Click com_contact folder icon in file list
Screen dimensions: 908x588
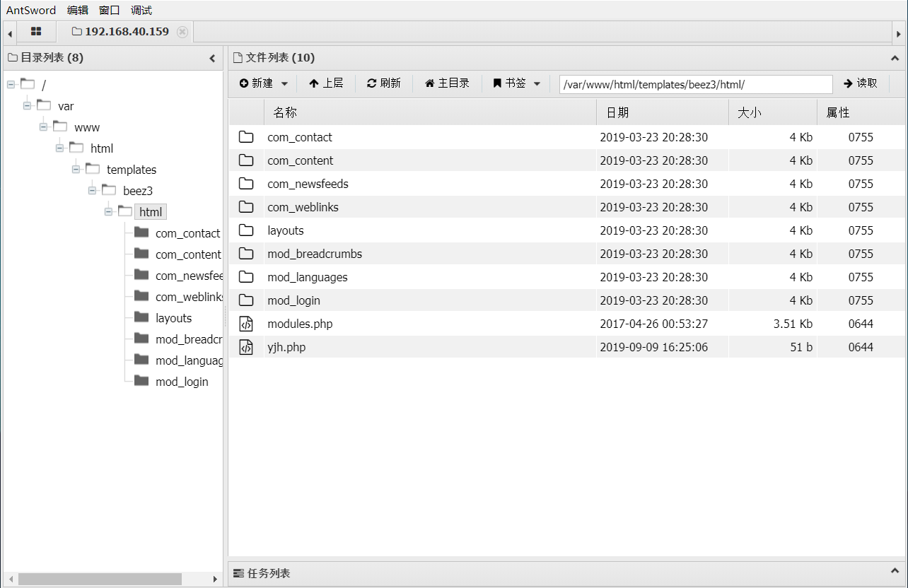pos(246,137)
